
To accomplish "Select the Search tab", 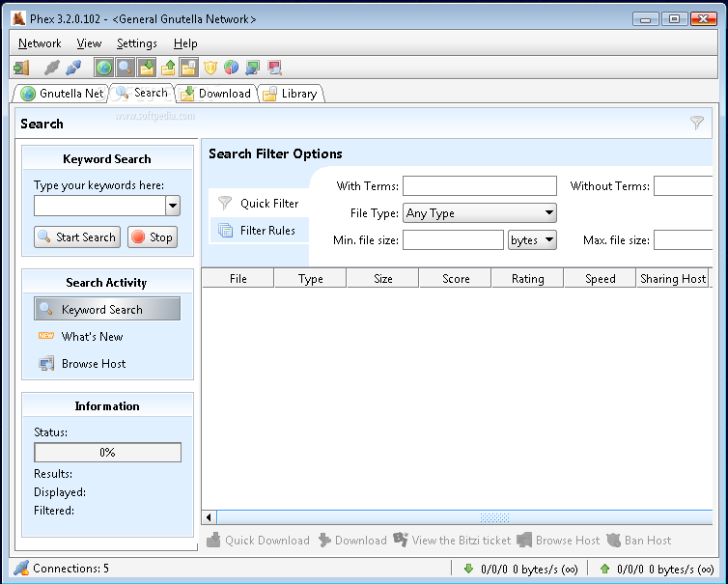I will 142,93.
